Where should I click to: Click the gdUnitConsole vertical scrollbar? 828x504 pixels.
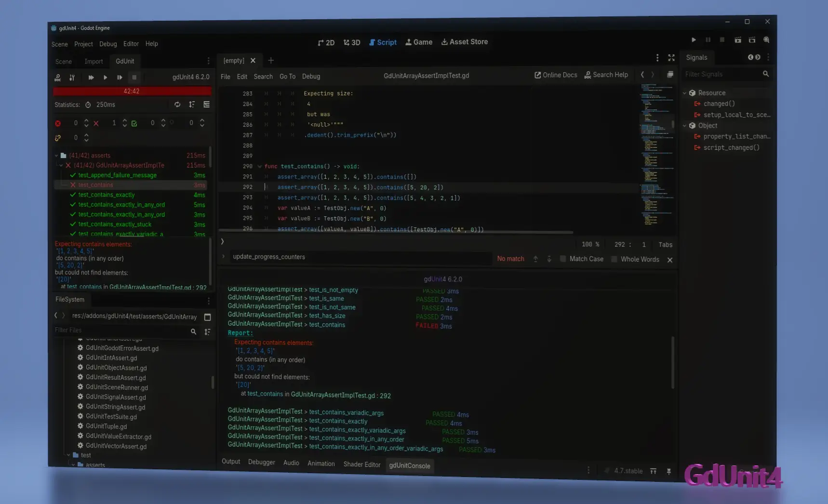pyautogui.click(x=672, y=362)
